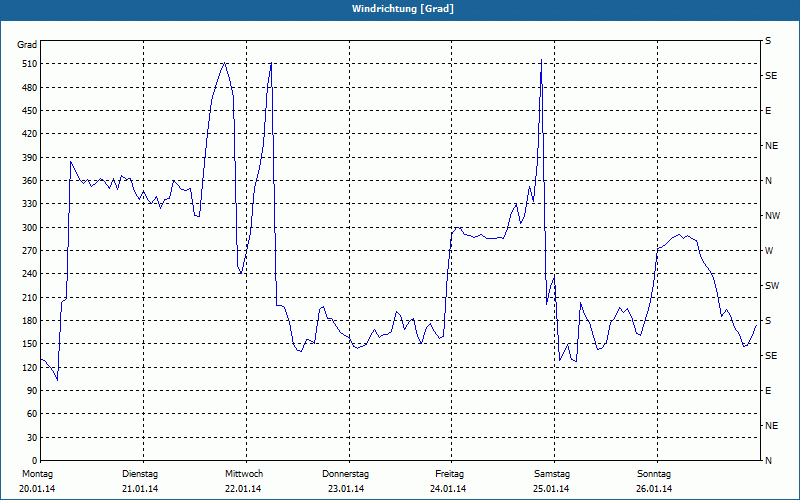Click the date 20.01.14
Viewport: 800px width, 500px height.
pos(37,489)
